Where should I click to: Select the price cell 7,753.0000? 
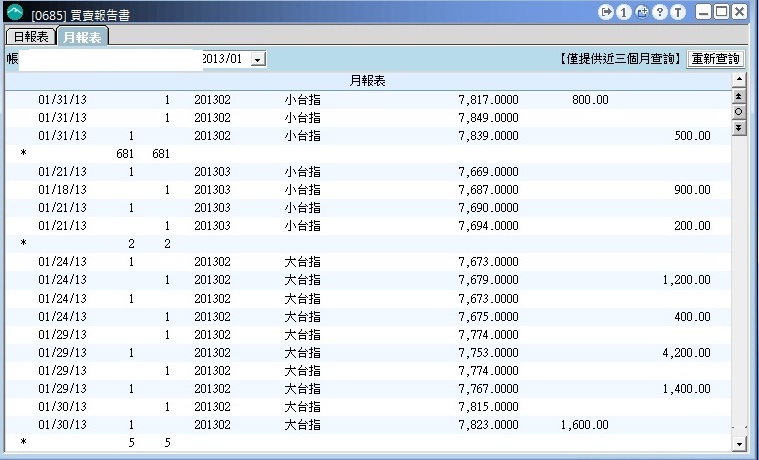488,353
